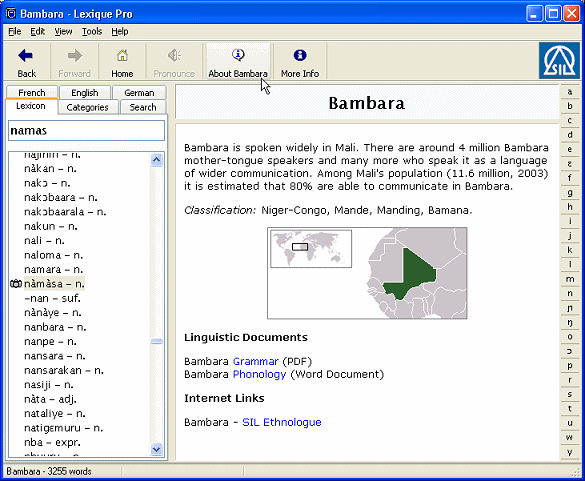Viewport: 585px width, 481px height.
Task: Select the suffix entry '-nan – suf.'
Action: 52,299
